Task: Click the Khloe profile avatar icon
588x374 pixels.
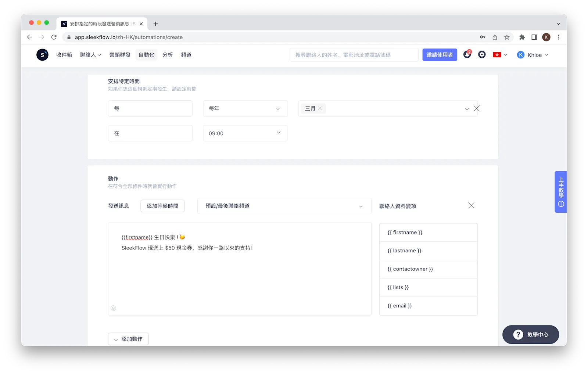Action: pyautogui.click(x=520, y=55)
